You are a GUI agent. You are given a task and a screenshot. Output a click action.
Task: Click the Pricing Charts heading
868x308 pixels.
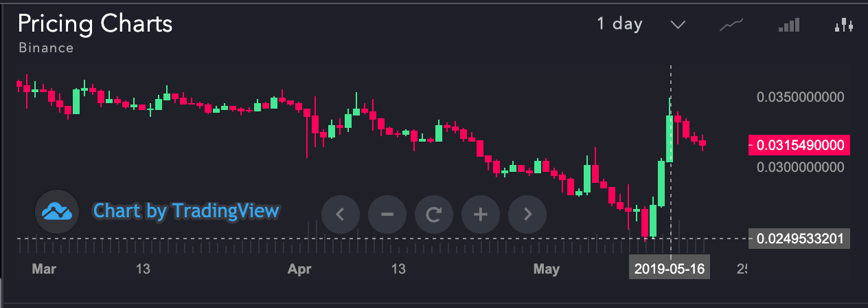point(95,24)
